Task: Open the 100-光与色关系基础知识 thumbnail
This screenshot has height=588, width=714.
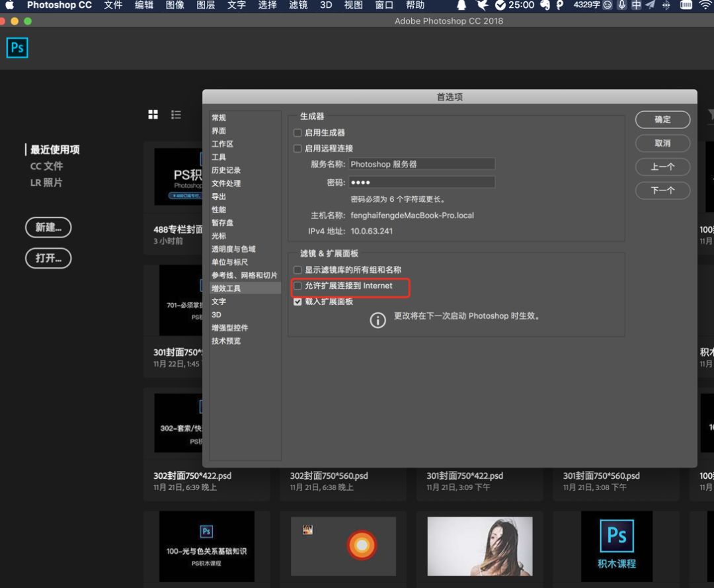Action: point(207,546)
